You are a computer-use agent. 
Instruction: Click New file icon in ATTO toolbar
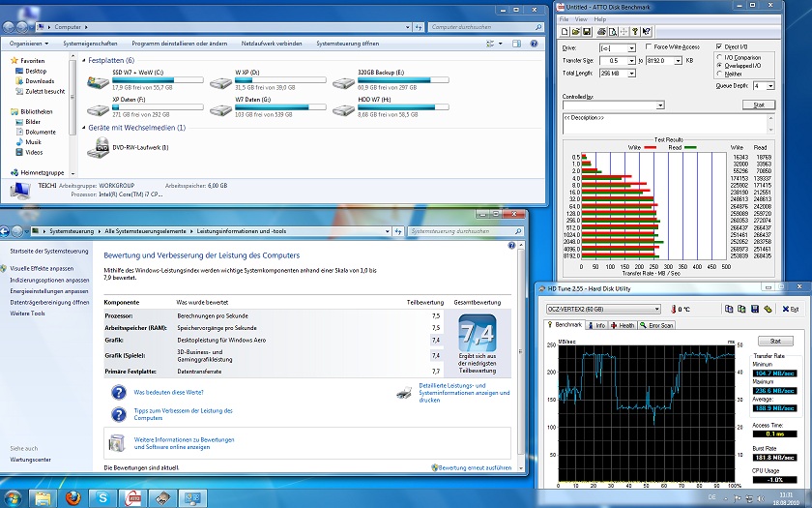565,32
